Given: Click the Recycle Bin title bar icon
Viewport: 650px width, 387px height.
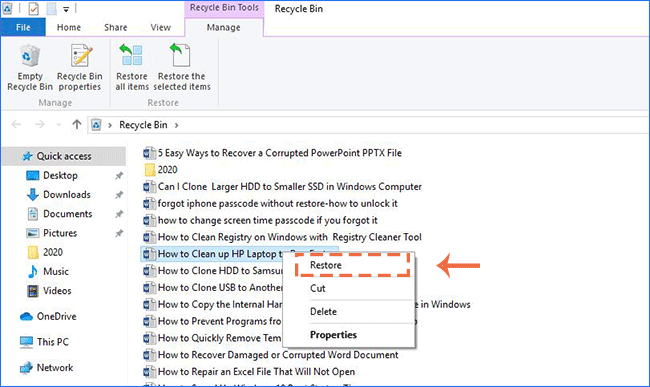Looking at the screenshot, I should [x=7, y=8].
